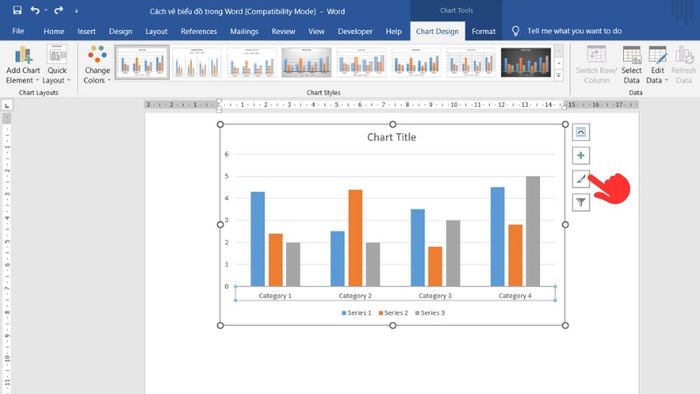Open the Change Colors palette
This screenshot has height=394, width=700.
pos(97,66)
